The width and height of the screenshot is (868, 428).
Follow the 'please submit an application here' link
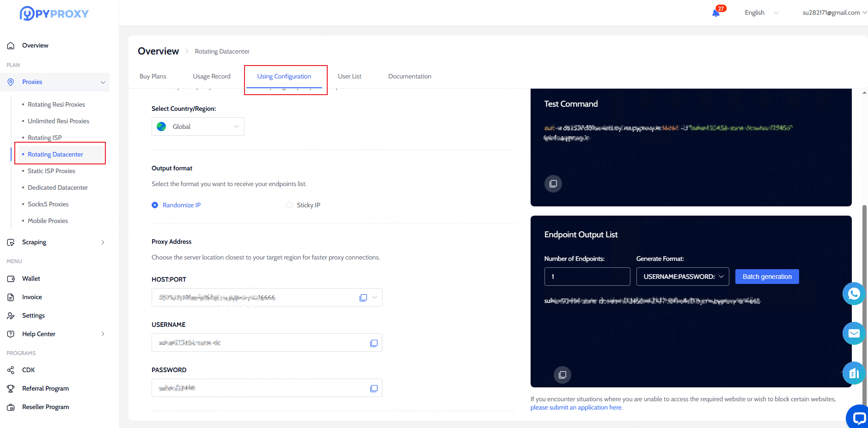click(x=576, y=408)
